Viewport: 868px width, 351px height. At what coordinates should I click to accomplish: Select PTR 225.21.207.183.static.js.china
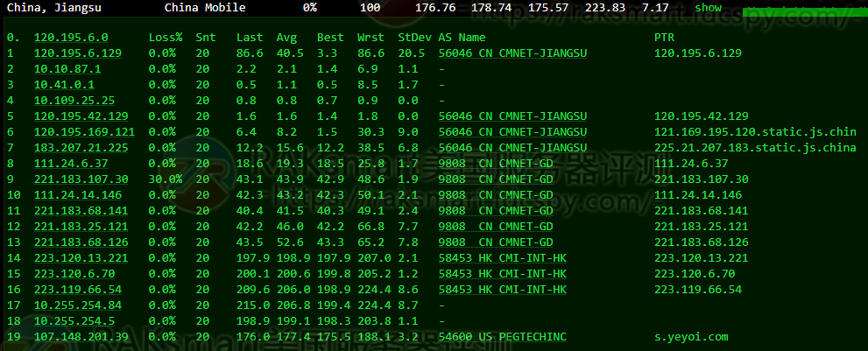(x=756, y=148)
